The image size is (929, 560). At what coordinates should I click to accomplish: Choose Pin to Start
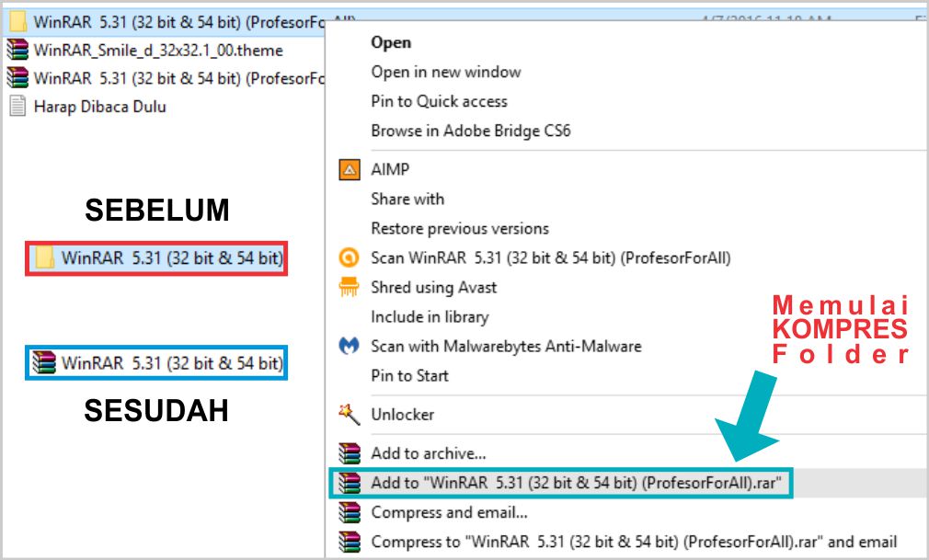click(409, 376)
